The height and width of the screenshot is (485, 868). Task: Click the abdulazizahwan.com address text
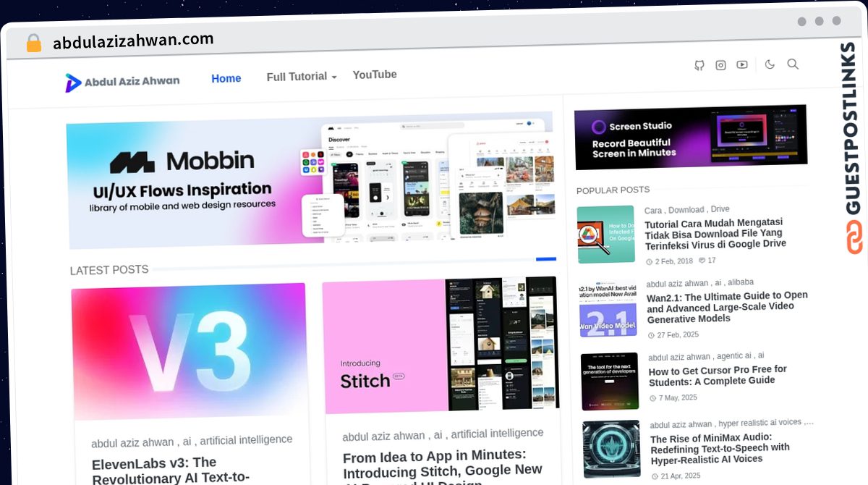pyautogui.click(x=133, y=41)
